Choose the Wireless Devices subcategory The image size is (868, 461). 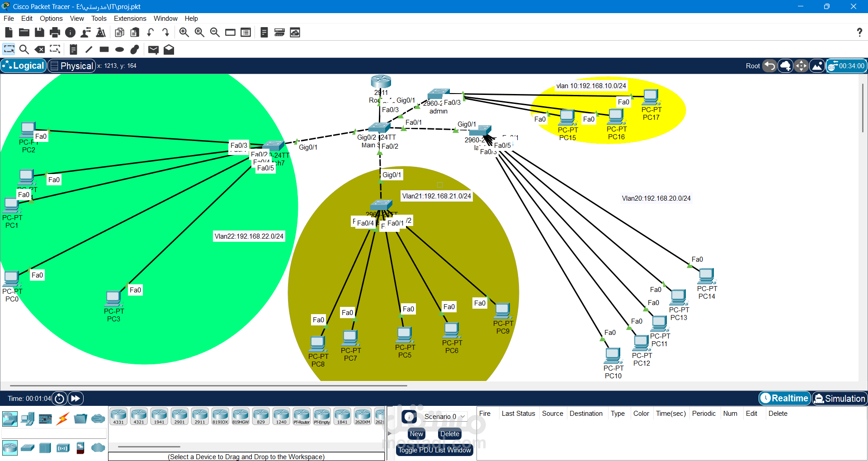click(63, 448)
